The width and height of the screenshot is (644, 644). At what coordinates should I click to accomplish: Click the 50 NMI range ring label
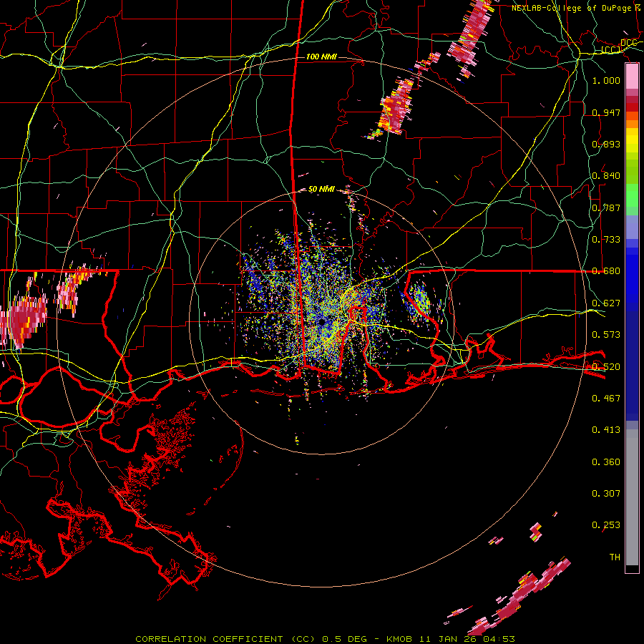pos(321,189)
